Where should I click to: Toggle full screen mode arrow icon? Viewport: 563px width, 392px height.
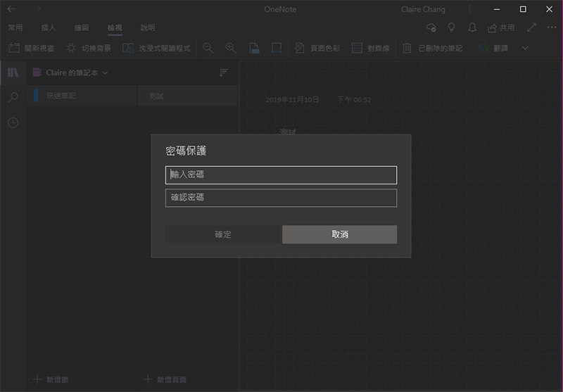[x=531, y=27]
